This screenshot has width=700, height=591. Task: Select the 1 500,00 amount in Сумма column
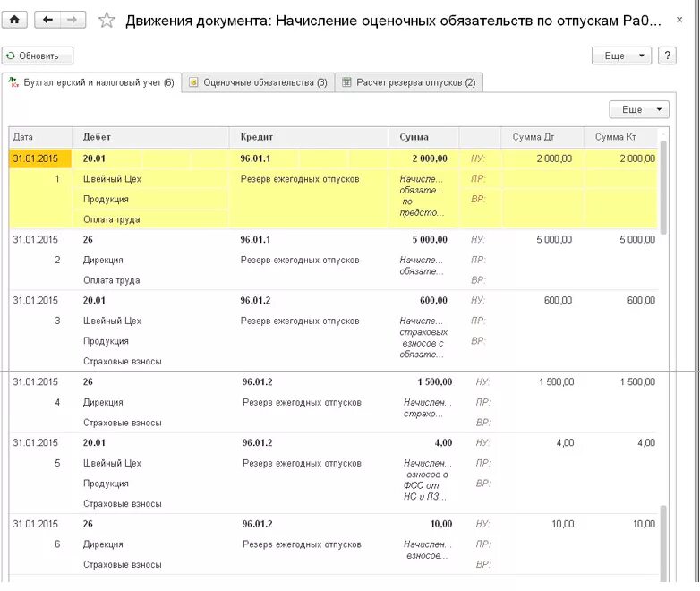coord(435,382)
